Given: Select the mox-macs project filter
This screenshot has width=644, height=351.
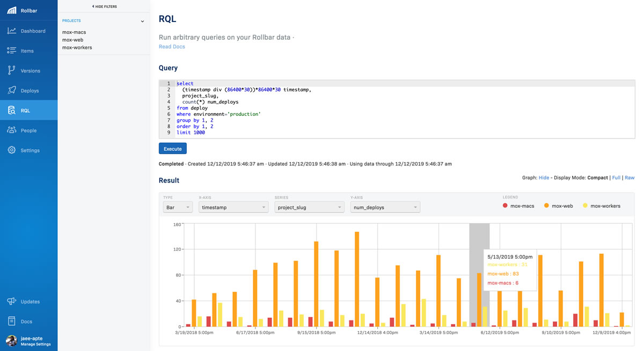Looking at the screenshot, I should click(74, 32).
